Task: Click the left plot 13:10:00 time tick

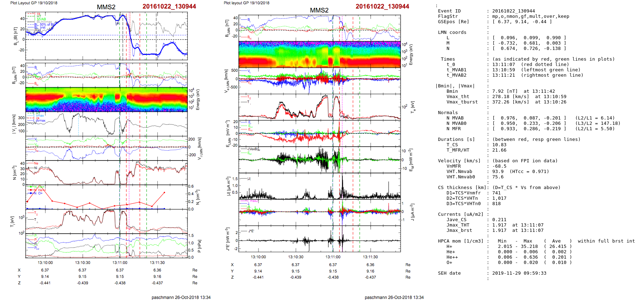Action: tap(45, 263)
